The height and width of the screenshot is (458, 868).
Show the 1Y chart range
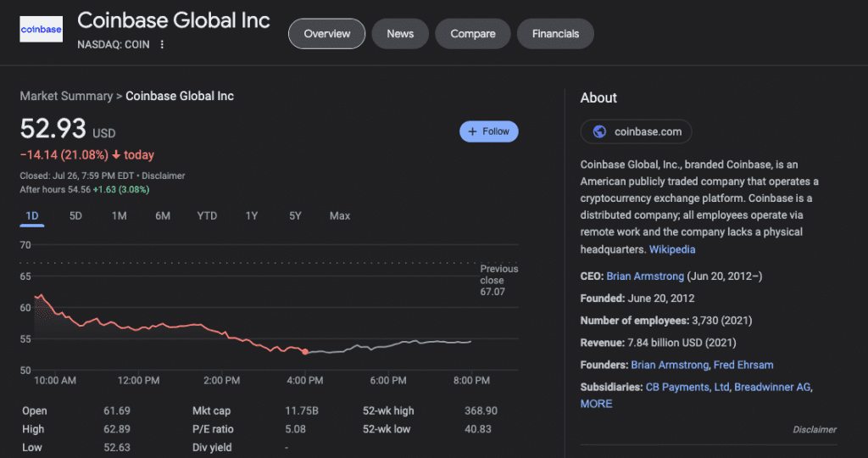click(x=252, y=216)
